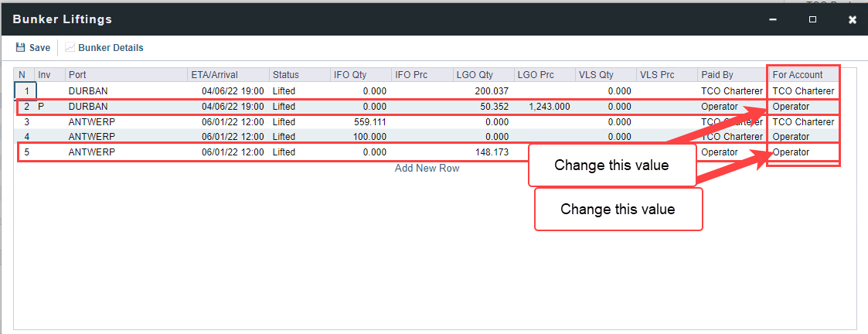This screenshot has height=334, width=868.
Task: Click LGO Qty value 148.173 in row 5
Action: coord(492,152)
